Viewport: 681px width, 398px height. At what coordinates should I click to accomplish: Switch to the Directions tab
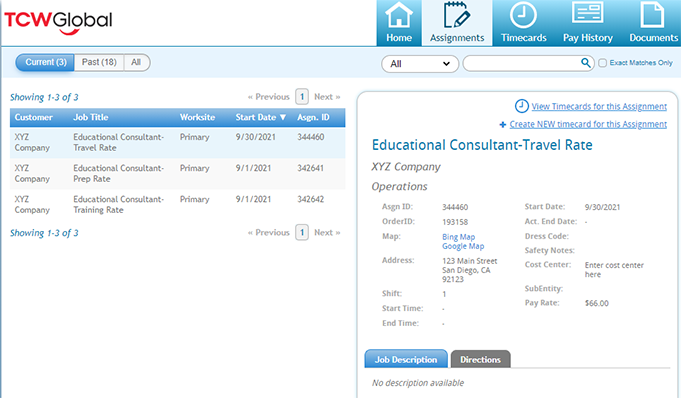point(480,359)
